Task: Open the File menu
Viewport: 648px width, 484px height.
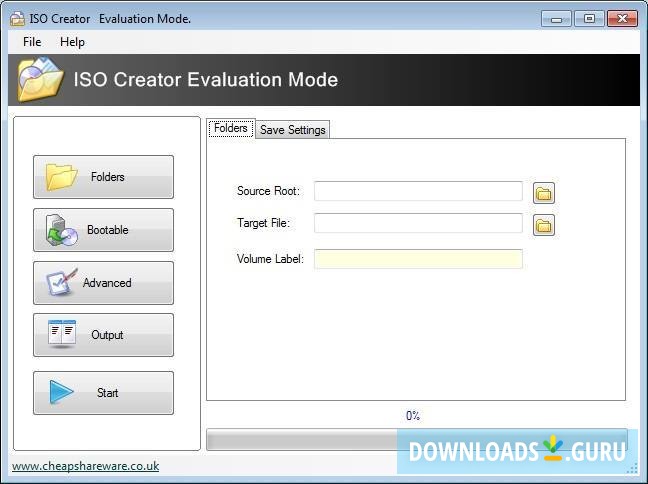Action: [32, 42]
